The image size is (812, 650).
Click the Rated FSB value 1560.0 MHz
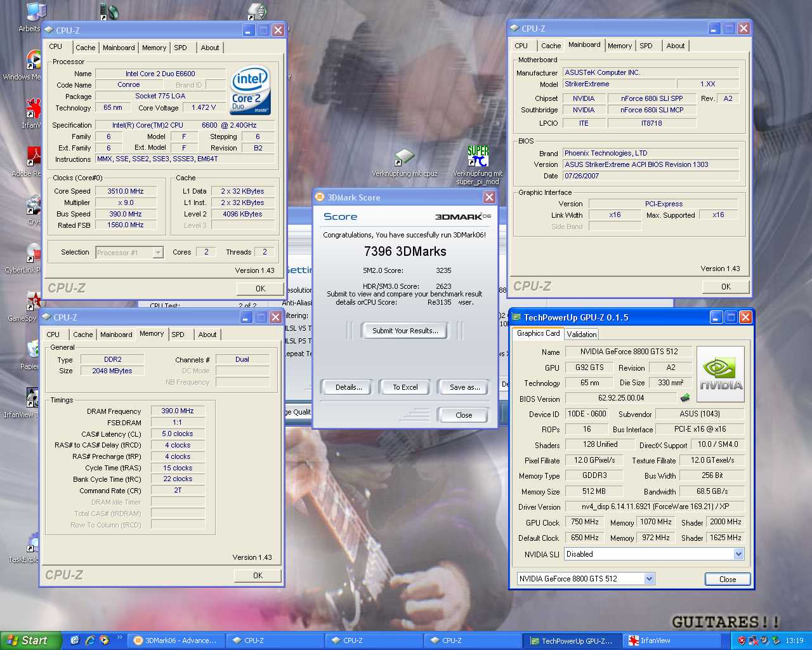pyautogui.click(x=125, y=225)
